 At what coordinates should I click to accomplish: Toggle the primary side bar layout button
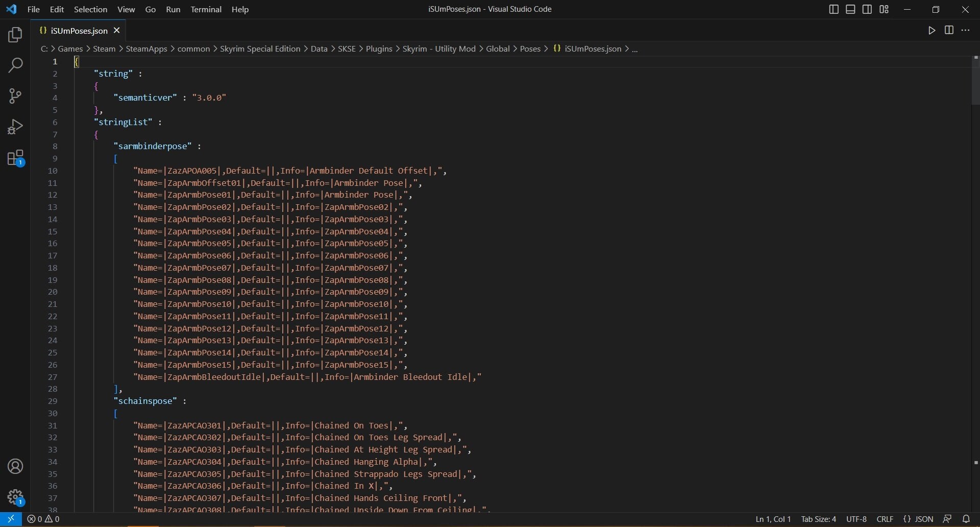click(x=834, y=9)
